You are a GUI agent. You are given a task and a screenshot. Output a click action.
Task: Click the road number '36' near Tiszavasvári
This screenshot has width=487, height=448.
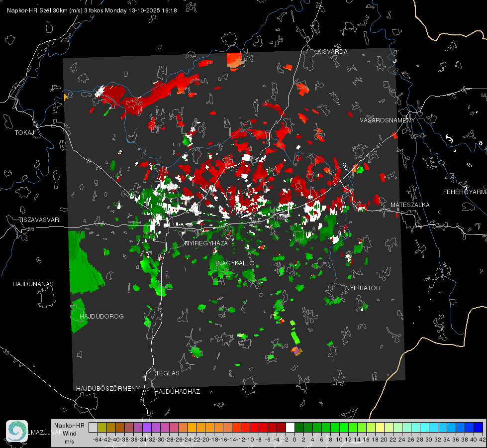(31, 229)
